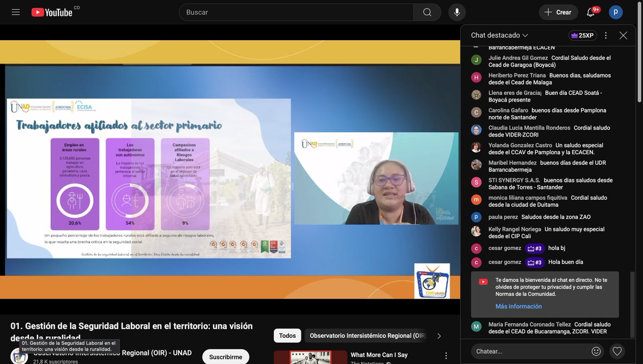Image resolution: width=643 pixels, height=364 pixels.
Task: Click the page vertical scrollbar
Action: (639, 51)
